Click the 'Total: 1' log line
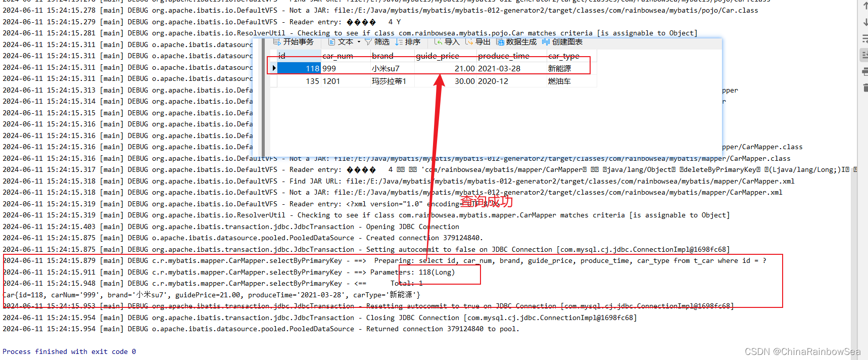This screenshot has width=868, height=360. click(x=213, y=283)
